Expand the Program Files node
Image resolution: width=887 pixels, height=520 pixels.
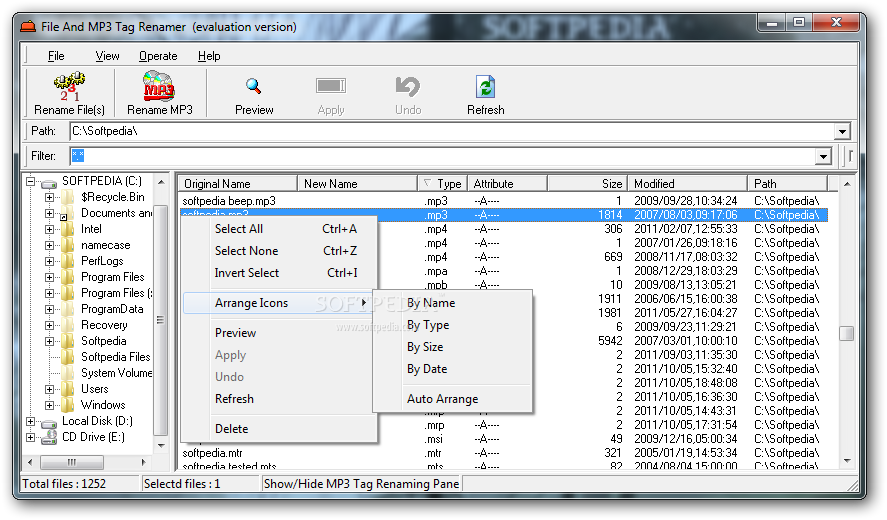49,277
